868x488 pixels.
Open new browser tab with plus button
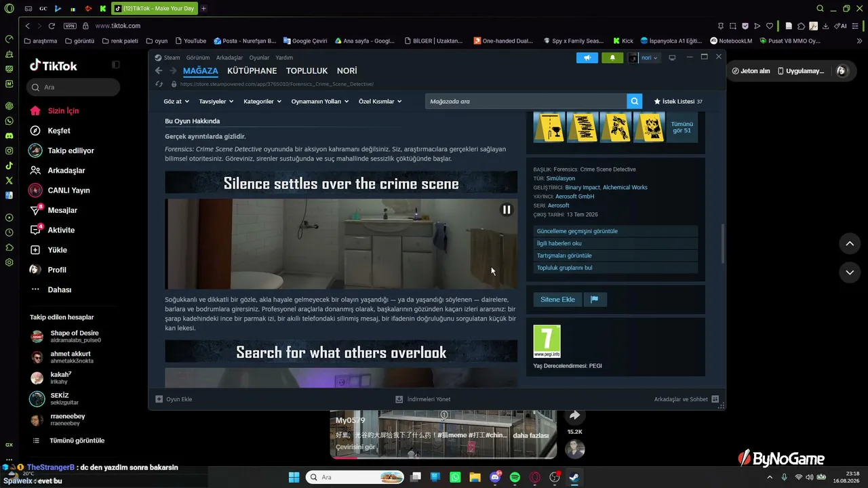[203, 9]
